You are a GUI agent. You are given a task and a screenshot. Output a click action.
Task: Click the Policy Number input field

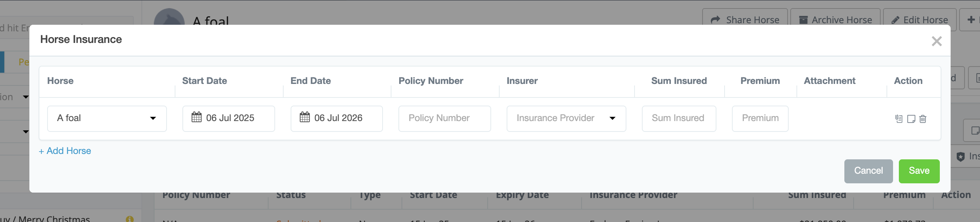(x=444, y=118)
